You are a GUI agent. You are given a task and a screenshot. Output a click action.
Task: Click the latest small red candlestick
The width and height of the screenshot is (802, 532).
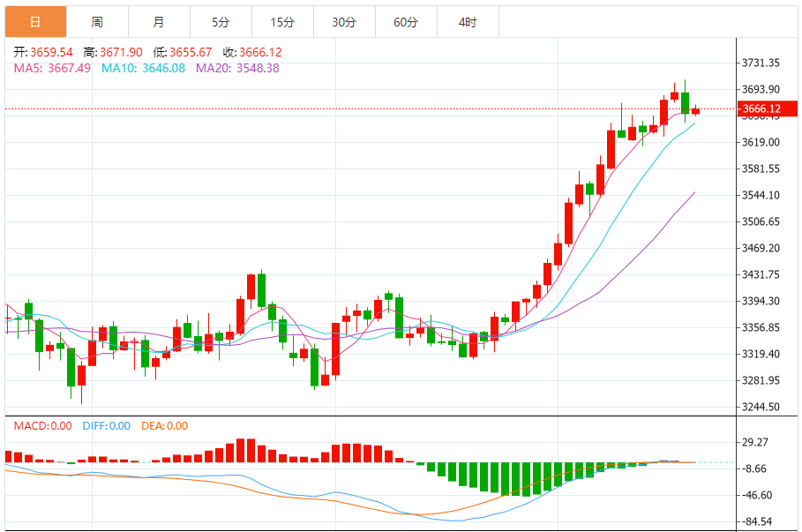point(695,111)
